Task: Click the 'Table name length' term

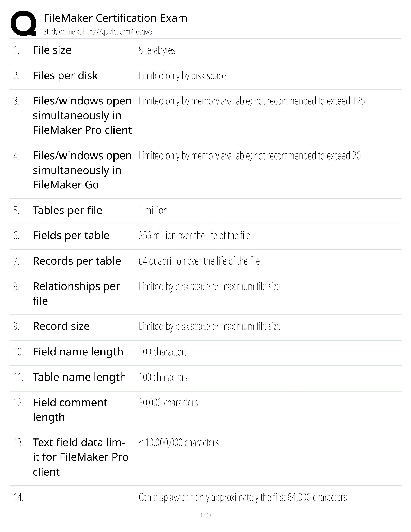Action: pos(79,378)
